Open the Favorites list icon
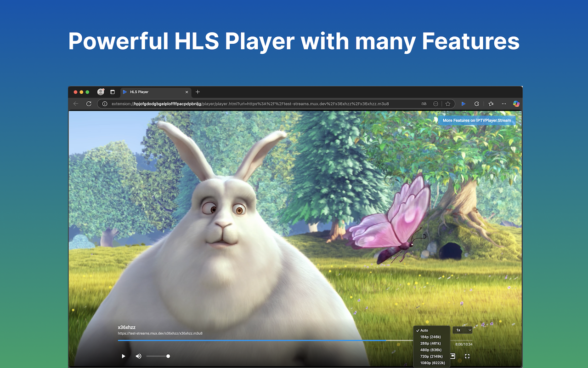The width and height of the screenshot is (588, 368). (491, 104)
